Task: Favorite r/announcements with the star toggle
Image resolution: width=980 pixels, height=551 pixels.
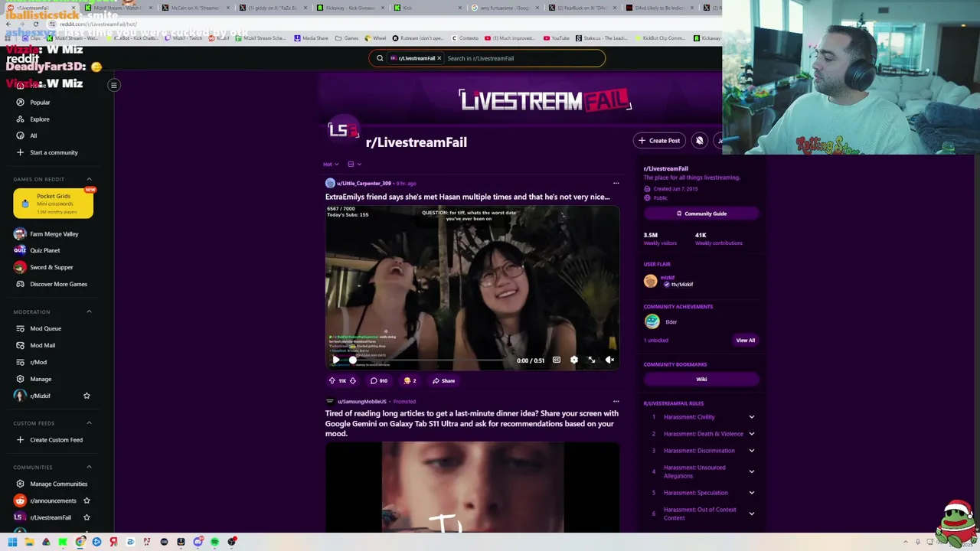Action: click(87, 500)
